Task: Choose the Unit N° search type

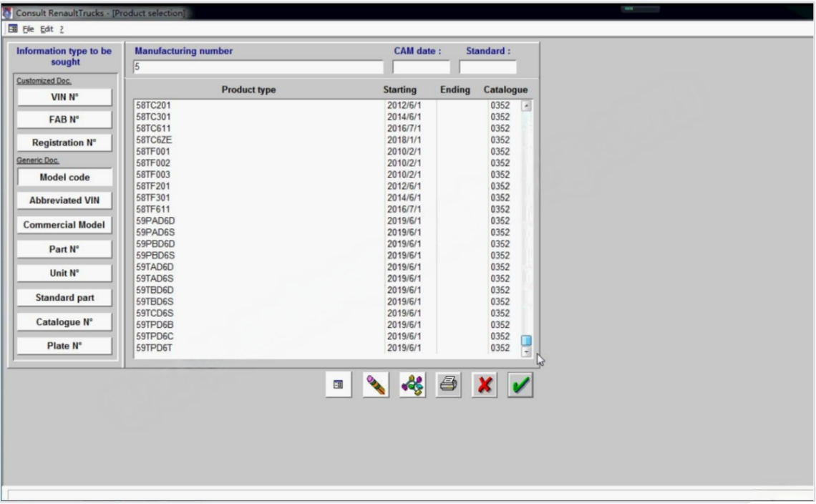Action: tap(64, 273)
